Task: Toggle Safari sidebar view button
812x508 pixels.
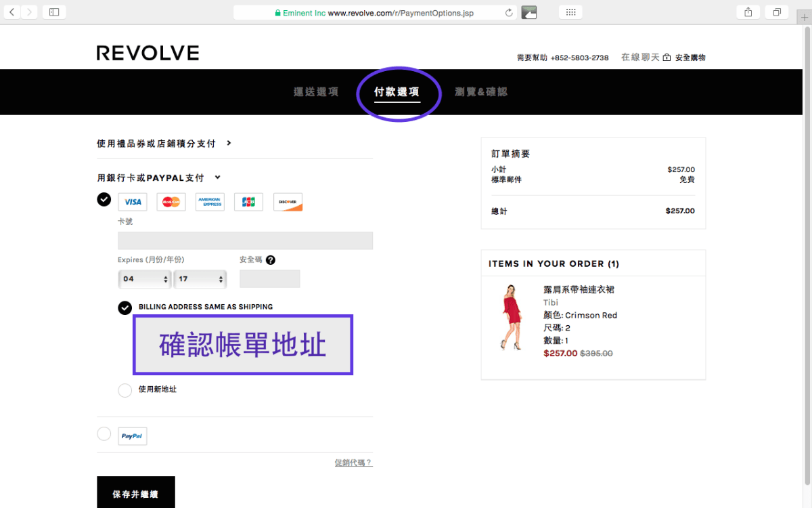Action: pyautogui.click(x=54, y=12)
